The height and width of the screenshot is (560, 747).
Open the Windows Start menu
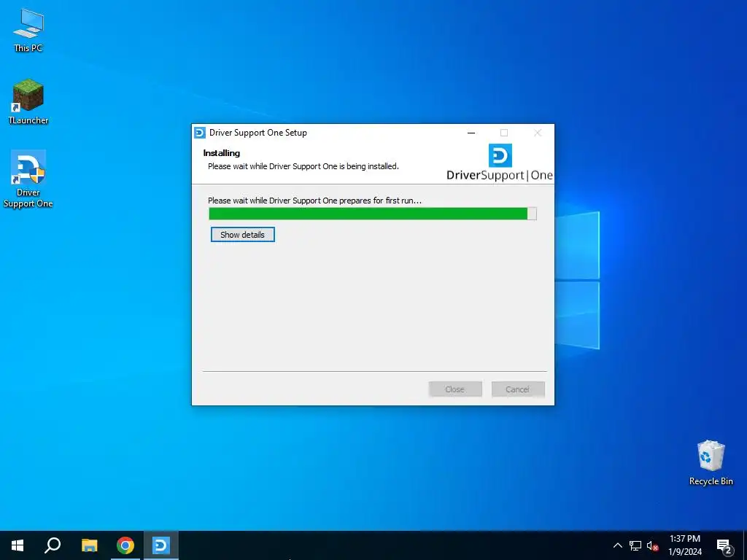18,545
